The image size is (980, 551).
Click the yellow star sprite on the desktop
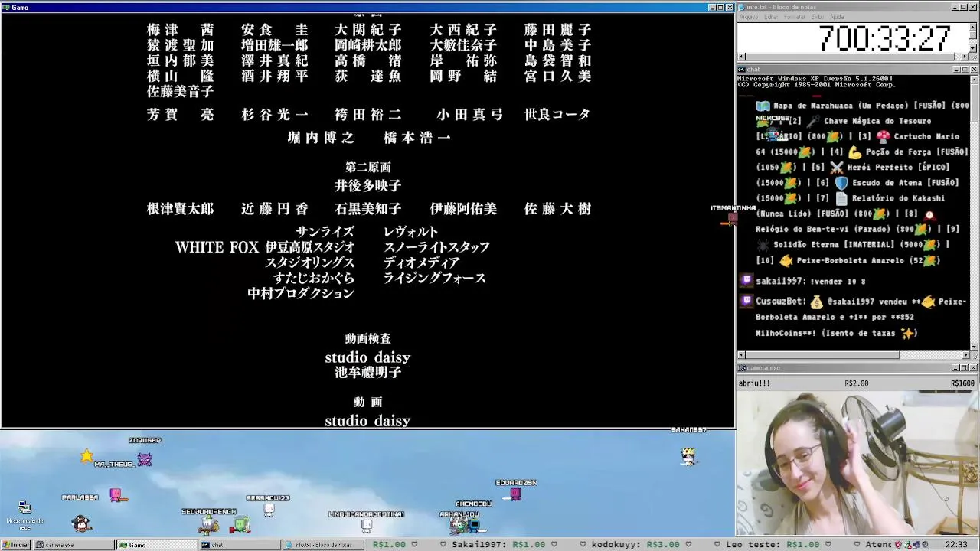tap(87, 456)
